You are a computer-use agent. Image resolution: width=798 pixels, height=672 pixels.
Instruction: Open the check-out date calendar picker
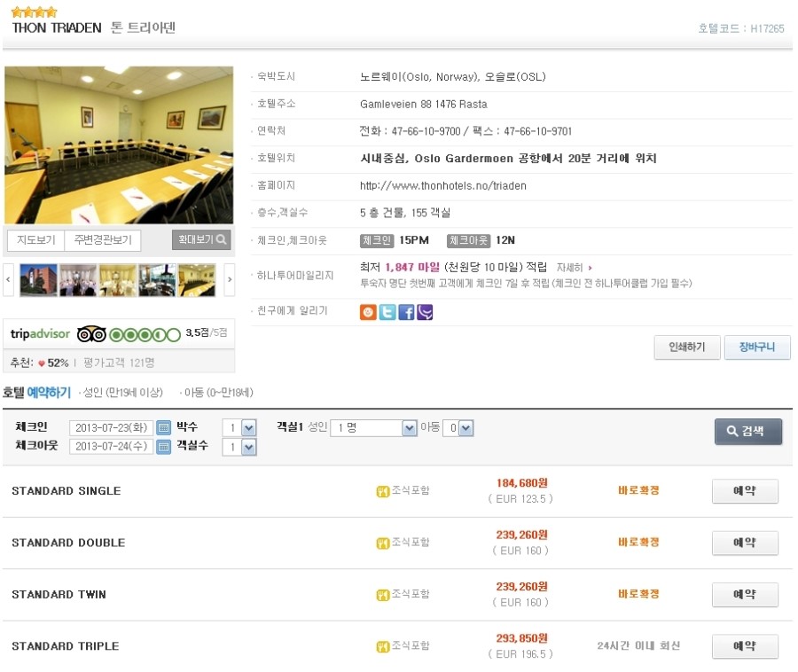point(163,447)
